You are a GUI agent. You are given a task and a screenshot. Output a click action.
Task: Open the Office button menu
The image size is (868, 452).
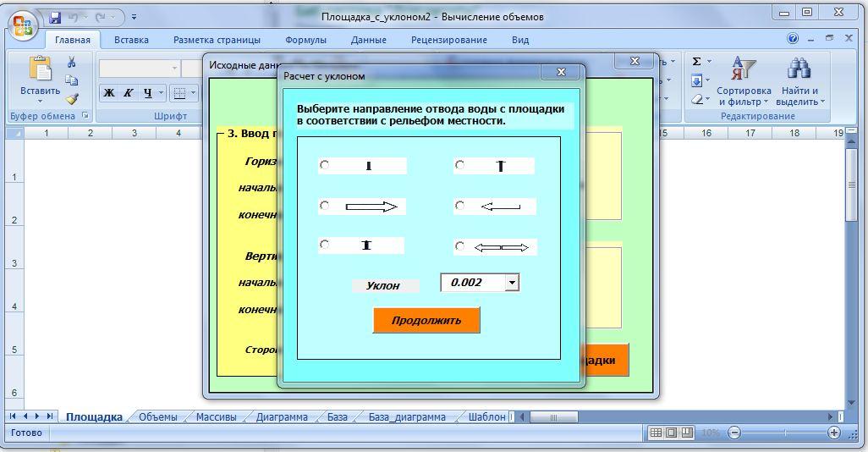(x=22, y=25)
